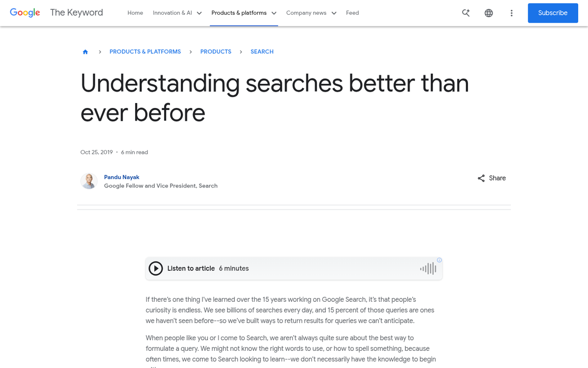The image size is (588, 368).
Task: Open the AI-powered search icon
Action: click(x=465, y=13)
